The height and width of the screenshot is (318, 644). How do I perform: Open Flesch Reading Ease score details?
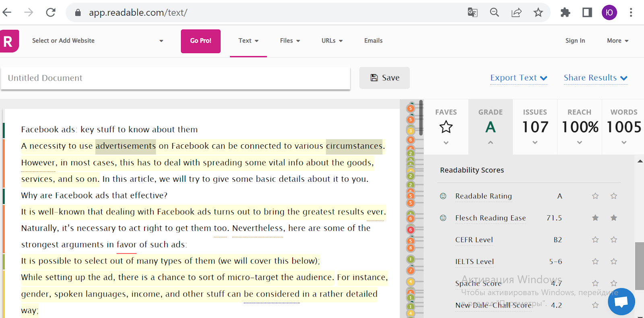pos(491,218)
